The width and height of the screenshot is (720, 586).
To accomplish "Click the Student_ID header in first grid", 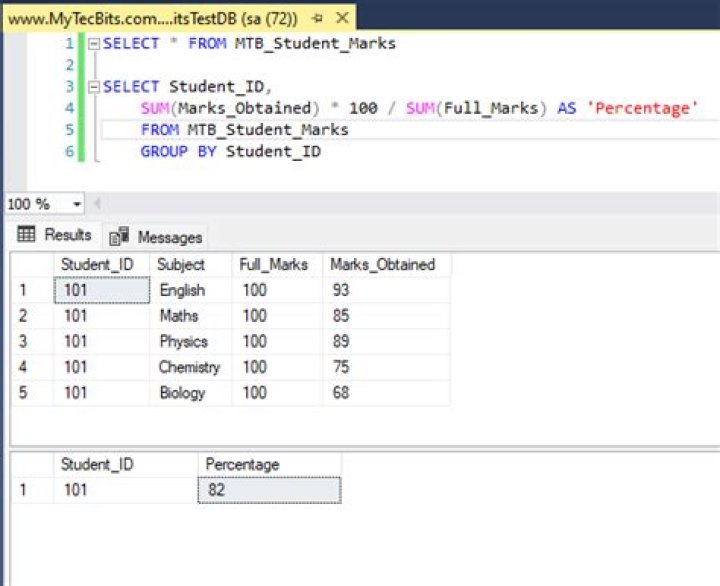I will click(101, 265).
